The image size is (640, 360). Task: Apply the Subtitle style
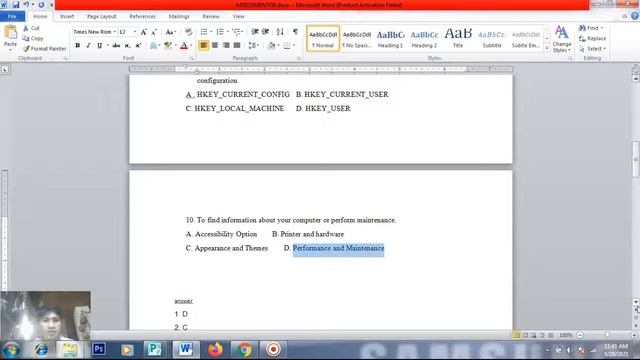click(492, 38)
